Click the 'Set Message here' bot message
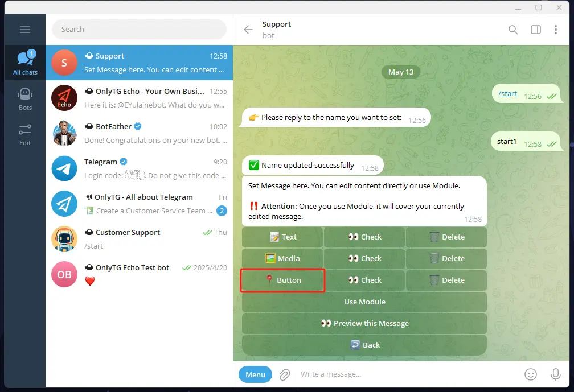 (x=364, y=201)
